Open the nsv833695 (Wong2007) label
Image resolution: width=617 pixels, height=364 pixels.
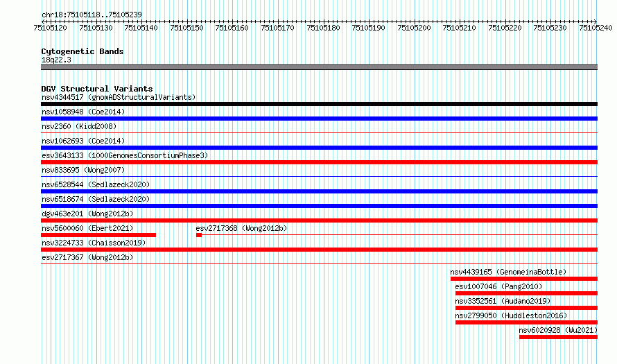[x=83, y=170]
